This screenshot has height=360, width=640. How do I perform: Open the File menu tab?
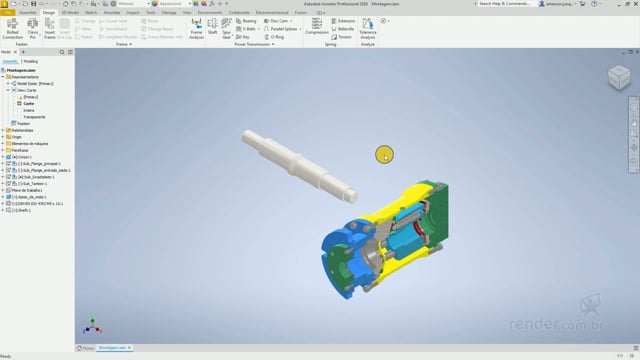pos(8,13)
